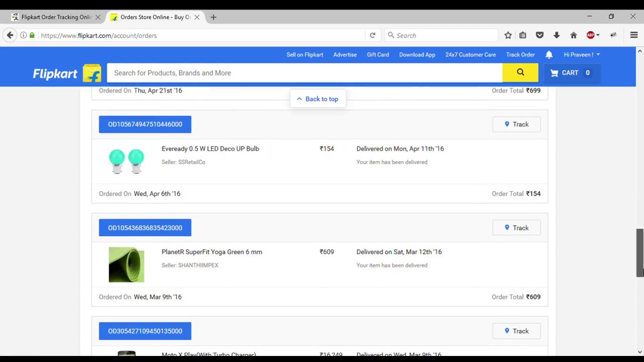Click the site info icon in address bar
Image resolution: width=644 pixels, height=362 pixels.
[23, 35]
